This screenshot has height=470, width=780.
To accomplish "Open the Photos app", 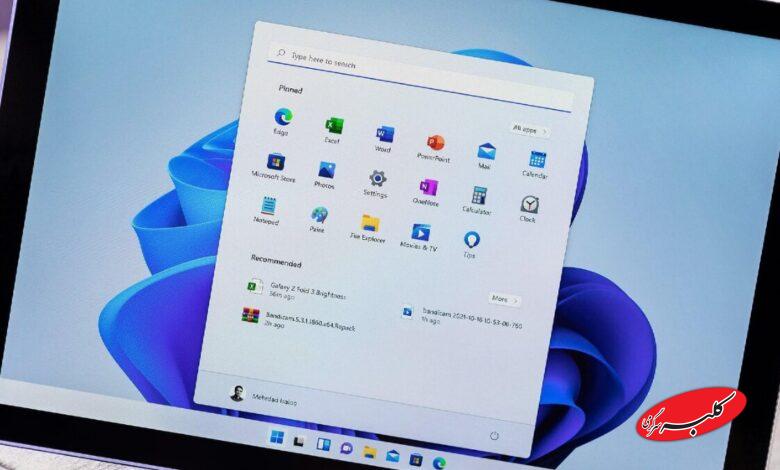I will (x=326, y=171).
